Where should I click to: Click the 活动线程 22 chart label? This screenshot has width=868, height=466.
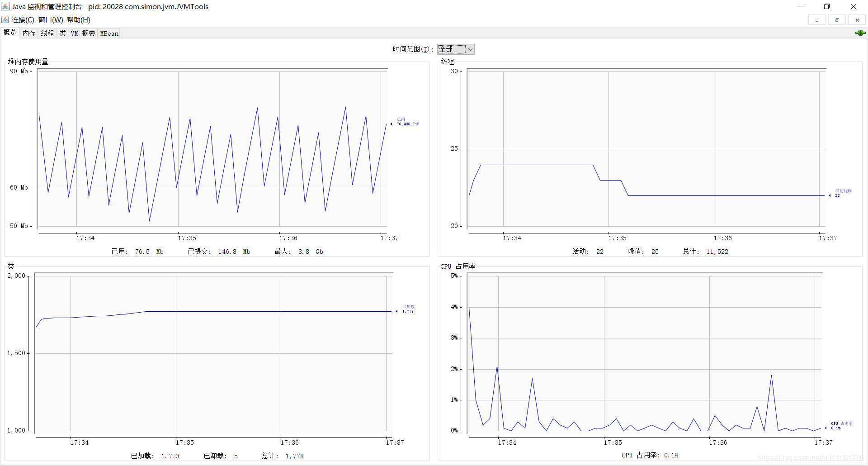tap(843, 193)
